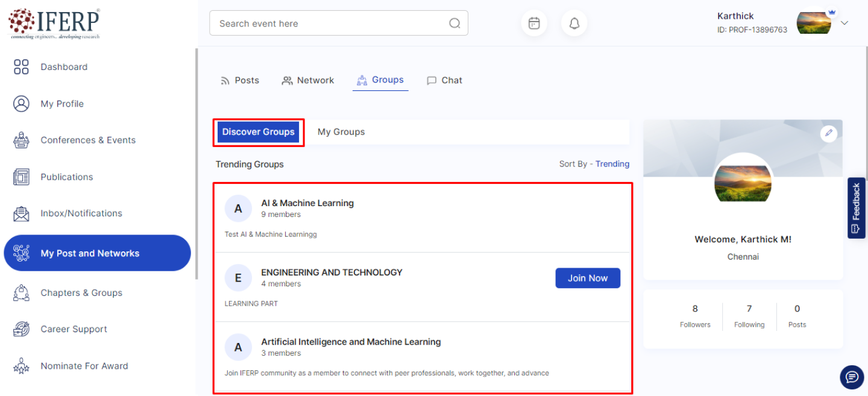This screenshot has width=868, height=396.
Task: Click Join Now for Engineering and Technology
Action: click(x=588, y=278)
